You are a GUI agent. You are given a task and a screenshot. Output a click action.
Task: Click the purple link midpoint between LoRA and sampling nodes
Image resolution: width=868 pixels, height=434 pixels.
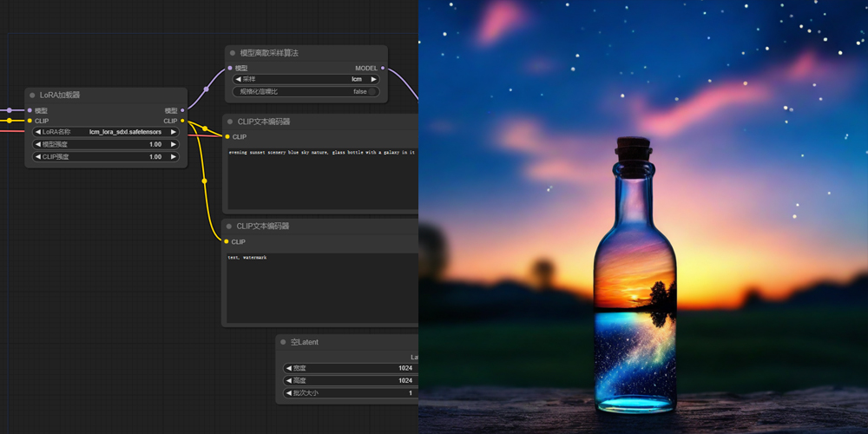coord(207,89)
